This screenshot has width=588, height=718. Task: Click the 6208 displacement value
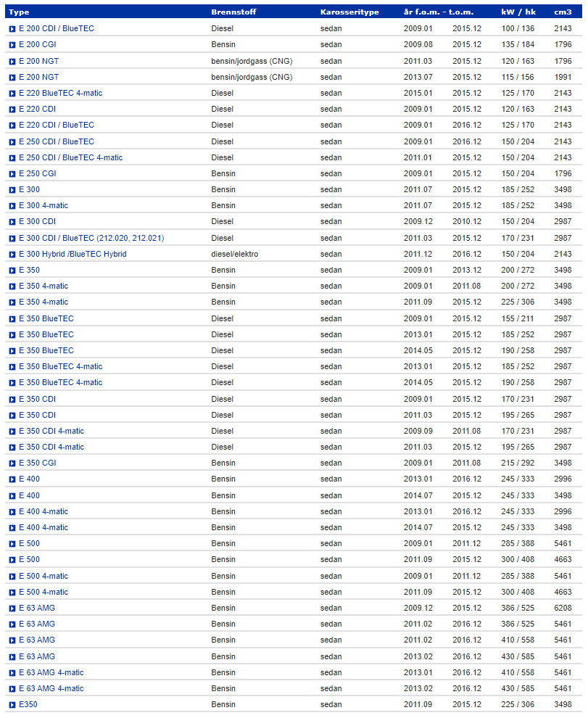pyautogui.click(x=563, y=608)
